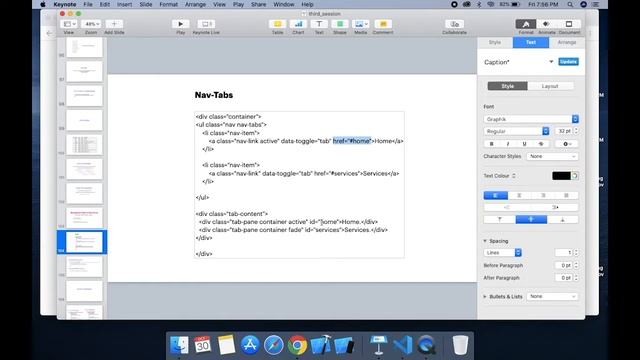Align text to bottom vertically

coord(562,220)
